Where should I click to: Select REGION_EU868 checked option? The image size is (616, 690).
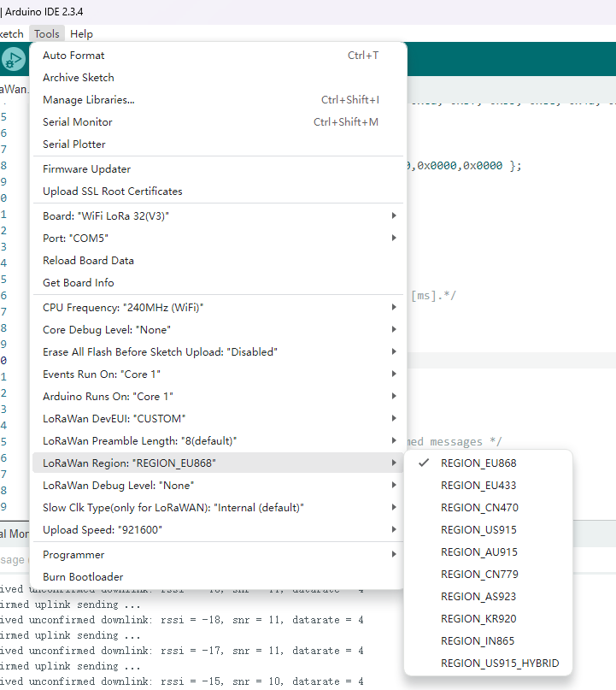click(478, 463)
